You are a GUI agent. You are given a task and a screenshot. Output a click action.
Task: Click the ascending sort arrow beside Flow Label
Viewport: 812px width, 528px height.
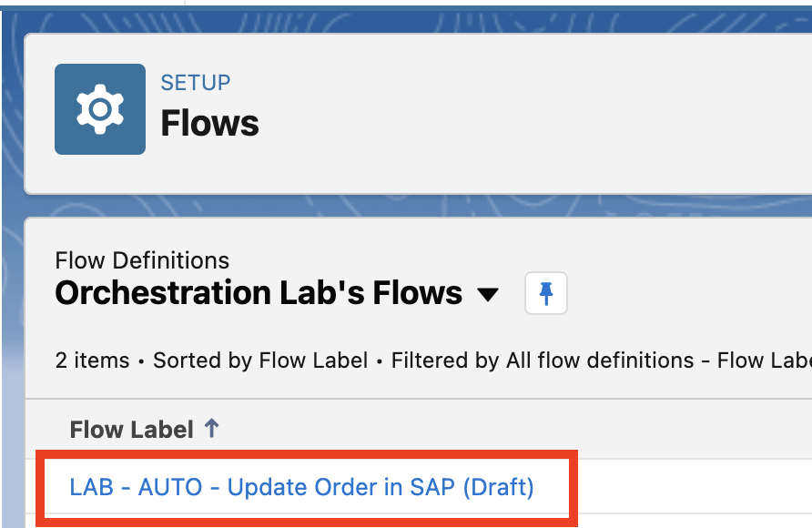(211, 429)
